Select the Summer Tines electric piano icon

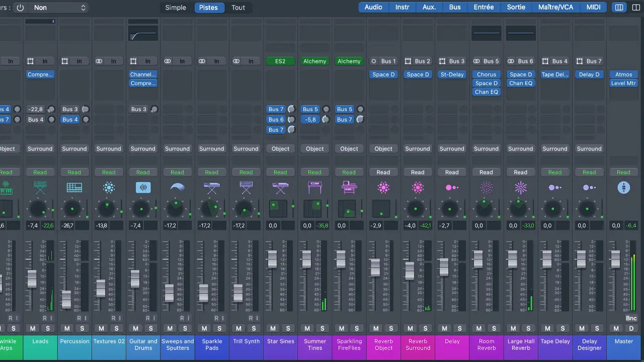click(314, 188)
